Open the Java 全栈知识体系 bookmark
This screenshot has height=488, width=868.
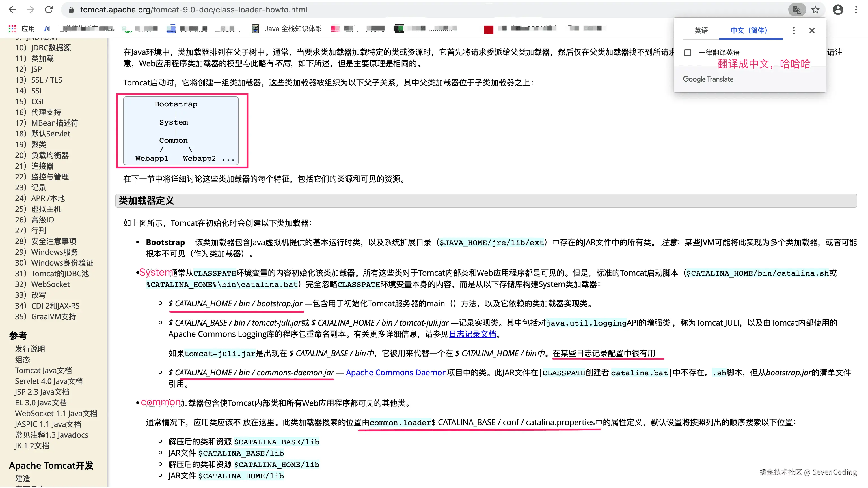pyautogui.click(x=287, y=29)
